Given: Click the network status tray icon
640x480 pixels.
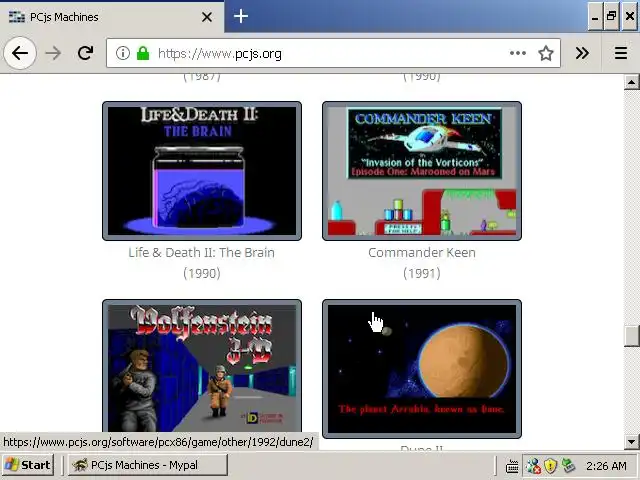Looking at the screenshot, I should [533, 466].
